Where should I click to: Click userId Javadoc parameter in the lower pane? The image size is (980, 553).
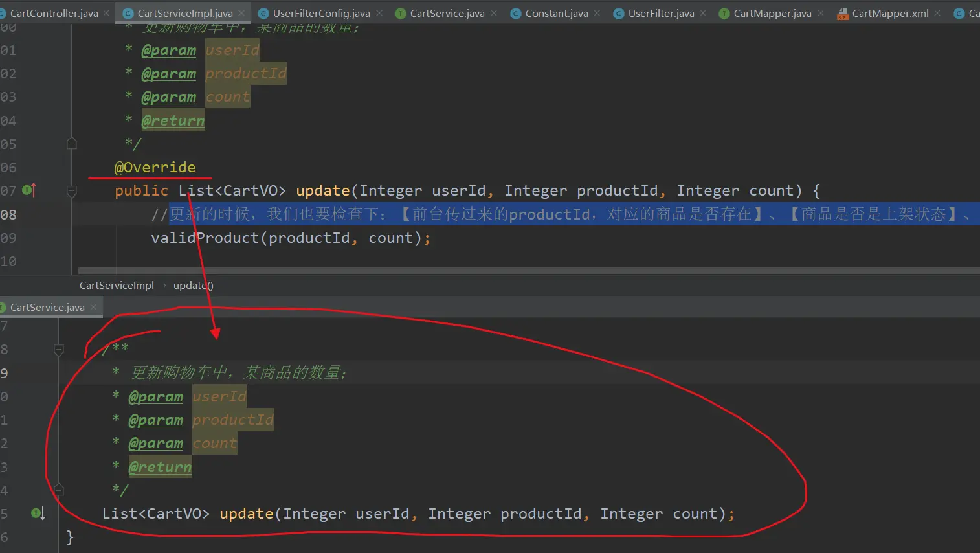219,396
